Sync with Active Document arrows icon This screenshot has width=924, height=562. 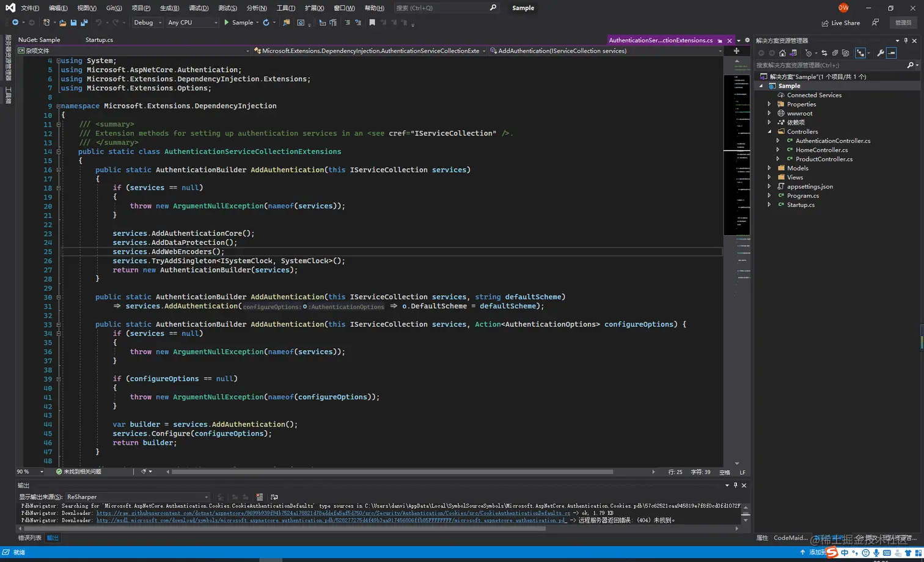pyautogui.click(x=824, y=53)
